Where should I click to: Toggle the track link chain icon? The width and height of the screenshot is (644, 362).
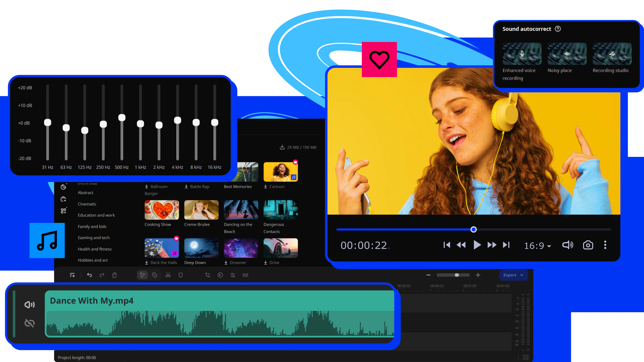(30, 323)
